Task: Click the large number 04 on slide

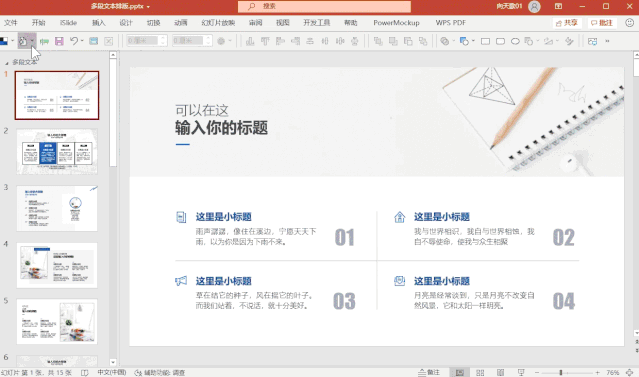Action: [x=564, y=301]
